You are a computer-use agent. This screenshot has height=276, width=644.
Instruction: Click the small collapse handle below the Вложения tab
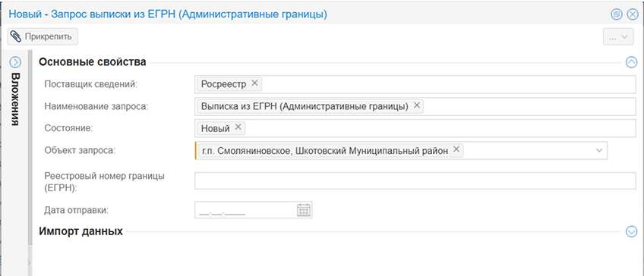point(30,262)
